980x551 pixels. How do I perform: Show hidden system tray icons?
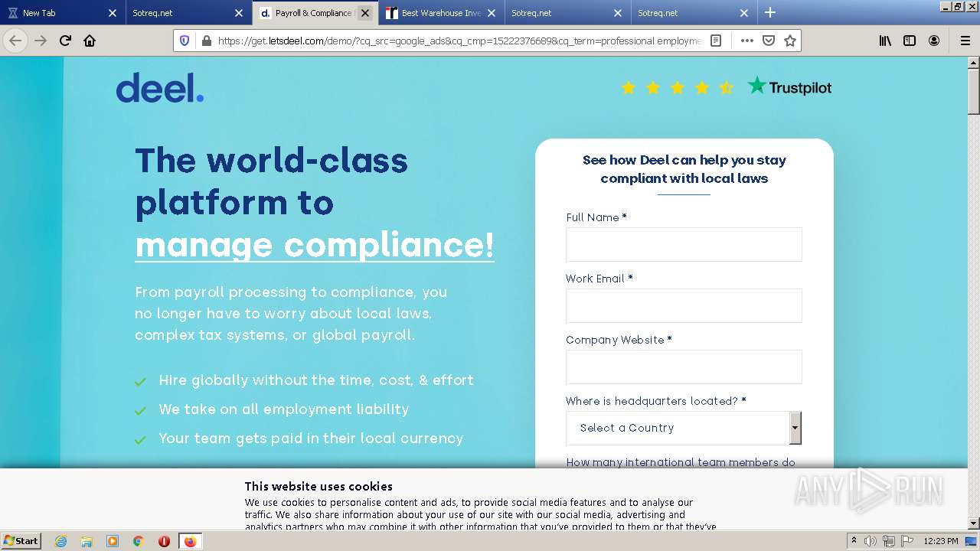click(854, 541)
